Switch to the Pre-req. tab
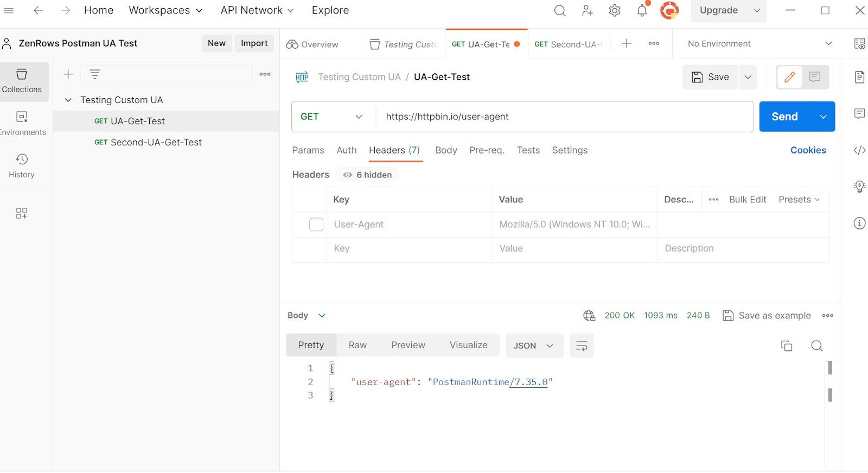 point(487,150)
